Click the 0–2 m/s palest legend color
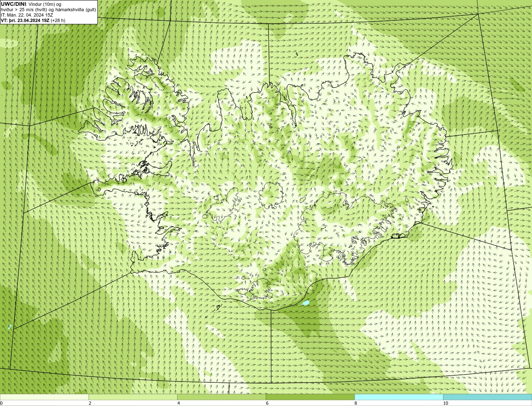532x406 pixels. pyautogui.click(x=44, y=397)
